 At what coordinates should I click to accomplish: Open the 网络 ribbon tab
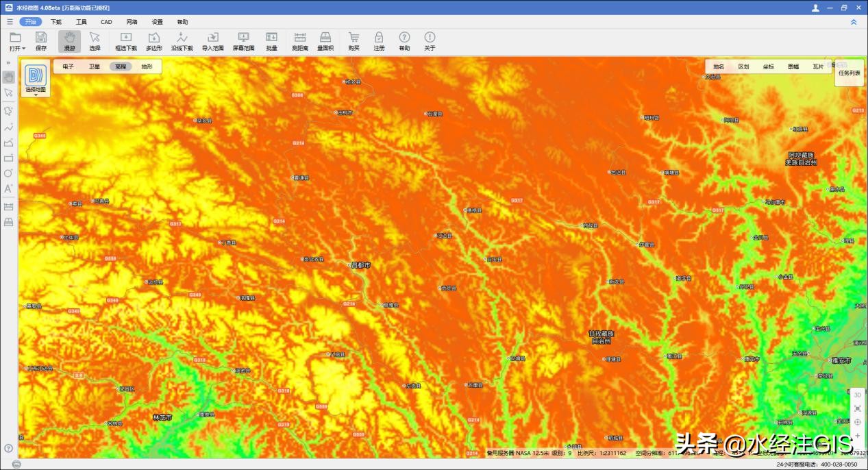click(132, 22)
